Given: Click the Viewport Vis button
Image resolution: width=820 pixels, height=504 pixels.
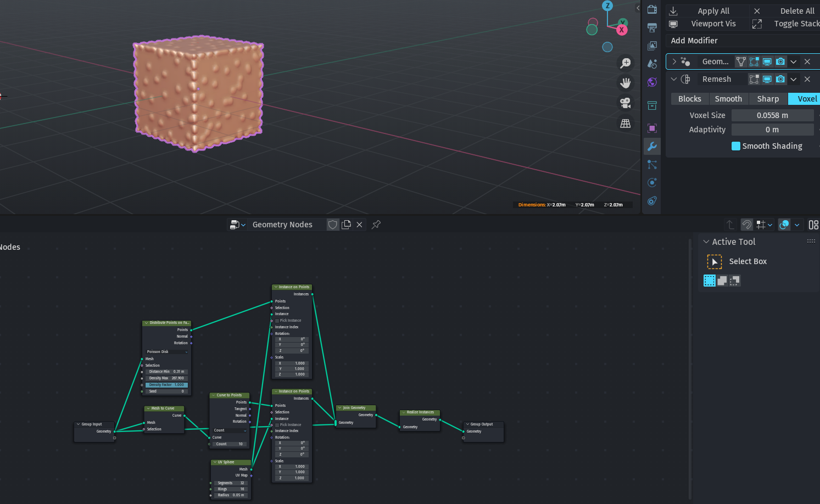Looking at the screenshot, I should click(x=707, y=24).
